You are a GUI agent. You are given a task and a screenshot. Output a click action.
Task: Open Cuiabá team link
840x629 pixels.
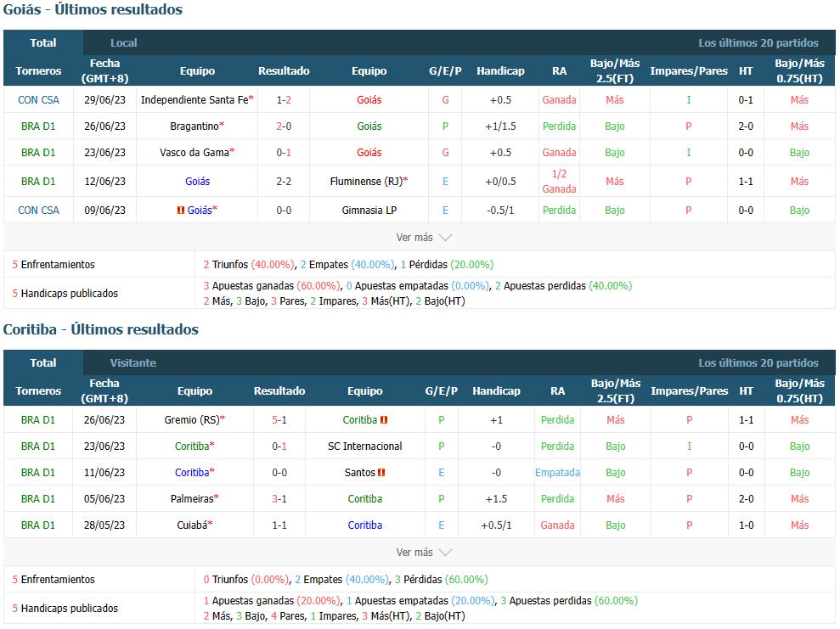[x=192, y=525]
